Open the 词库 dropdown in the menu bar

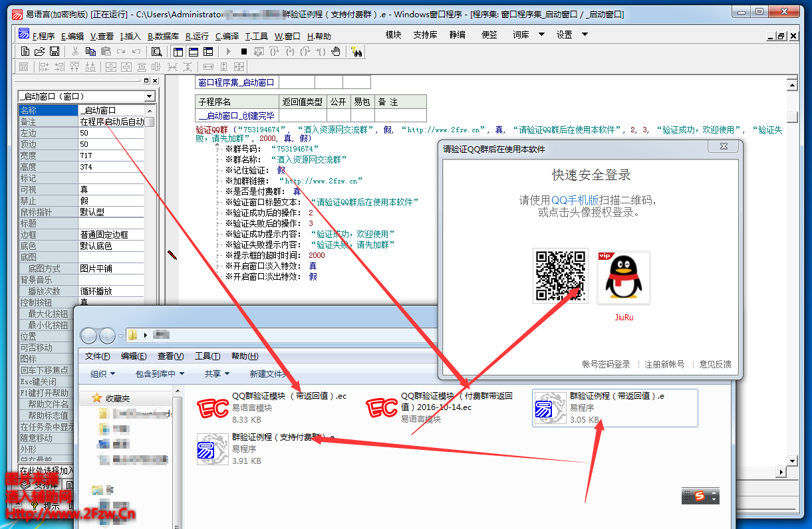[x=529, y=35]
